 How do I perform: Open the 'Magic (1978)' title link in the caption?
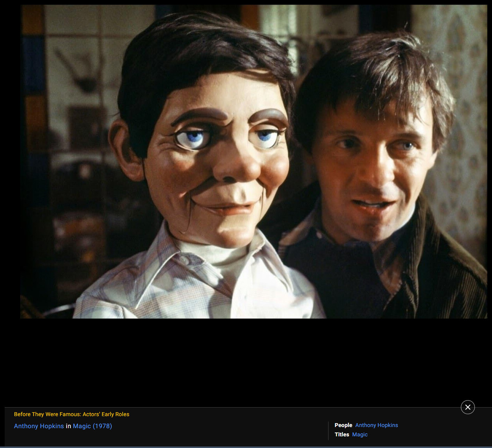coord(93,426)
